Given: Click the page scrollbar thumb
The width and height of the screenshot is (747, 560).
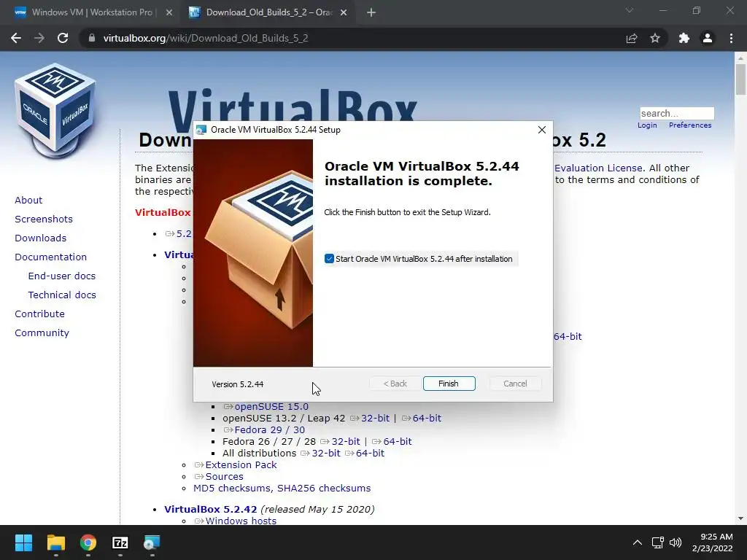Looking at the screenshot, I should (x=740, y=79).
